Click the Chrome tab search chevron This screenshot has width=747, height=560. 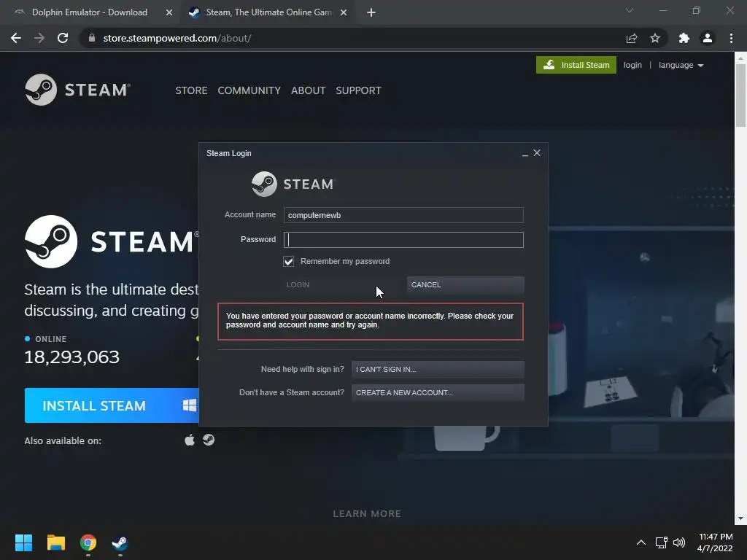[630, 10]
